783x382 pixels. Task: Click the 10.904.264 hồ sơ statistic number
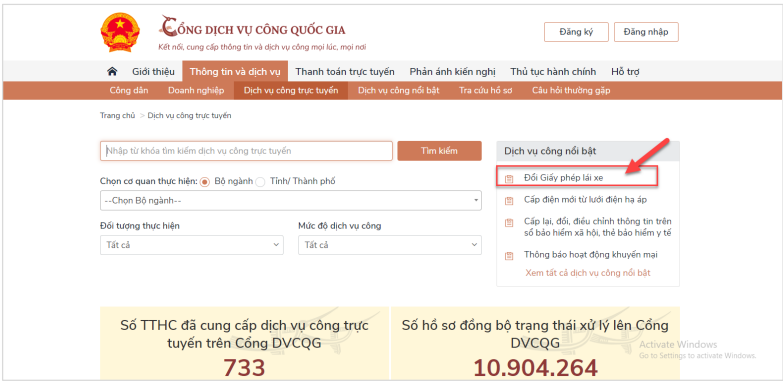[535, 368]
